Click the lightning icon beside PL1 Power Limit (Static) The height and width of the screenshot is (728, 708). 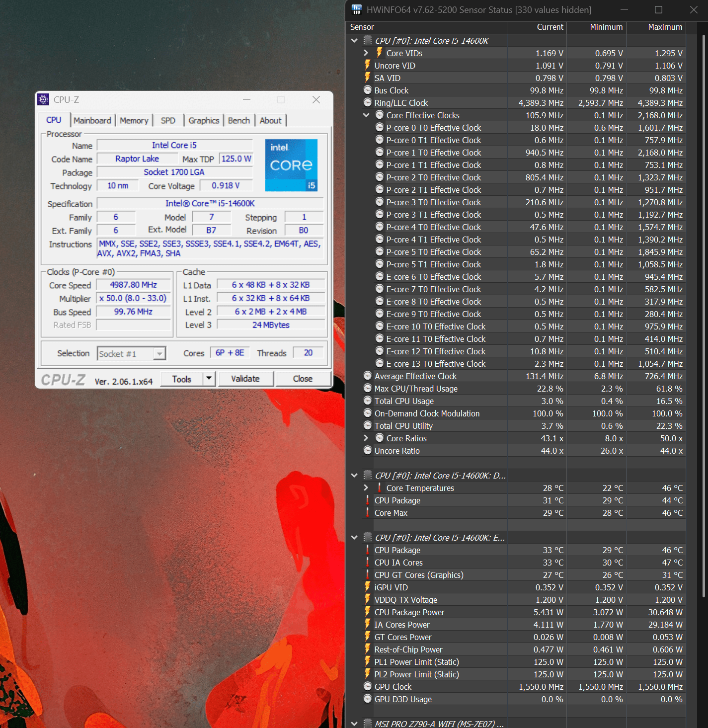[x=367, y=661]
